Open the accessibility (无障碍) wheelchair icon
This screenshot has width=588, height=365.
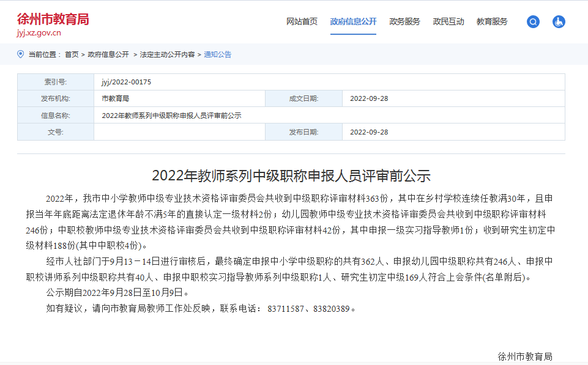[559, 21]
